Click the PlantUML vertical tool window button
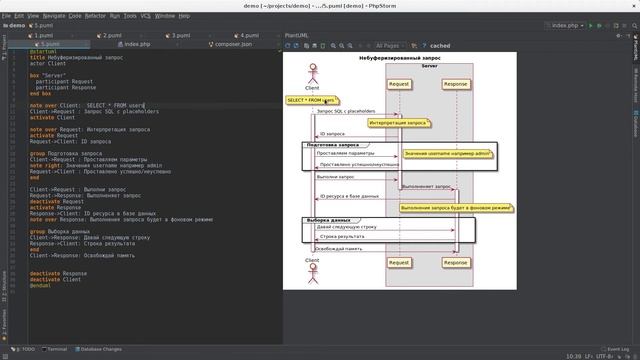This screenshot has width=640, height=360. [636, 47]
